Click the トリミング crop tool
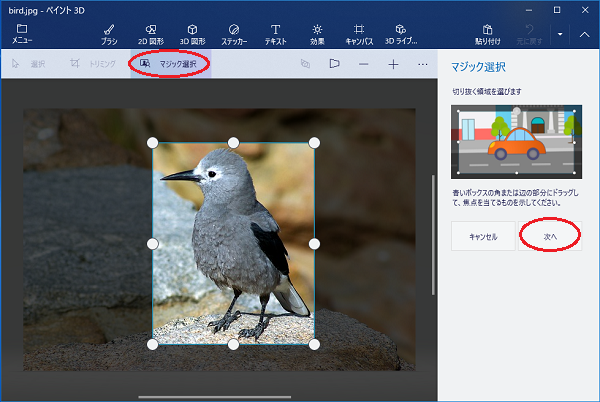 click(91, 64)
